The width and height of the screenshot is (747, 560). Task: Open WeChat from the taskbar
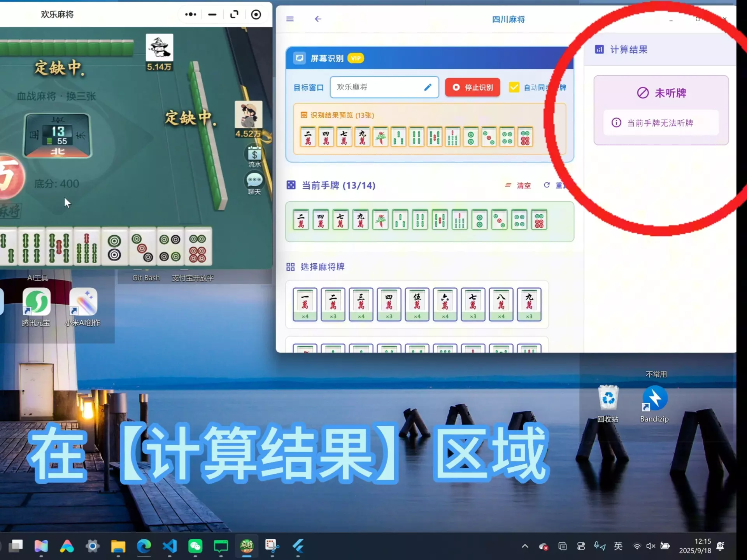point(195,546)
